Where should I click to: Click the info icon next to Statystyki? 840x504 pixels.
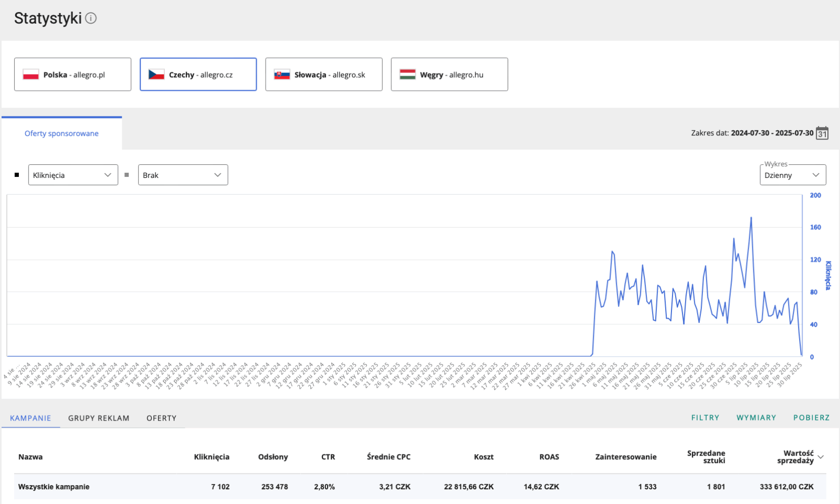[x=91, y=18]
